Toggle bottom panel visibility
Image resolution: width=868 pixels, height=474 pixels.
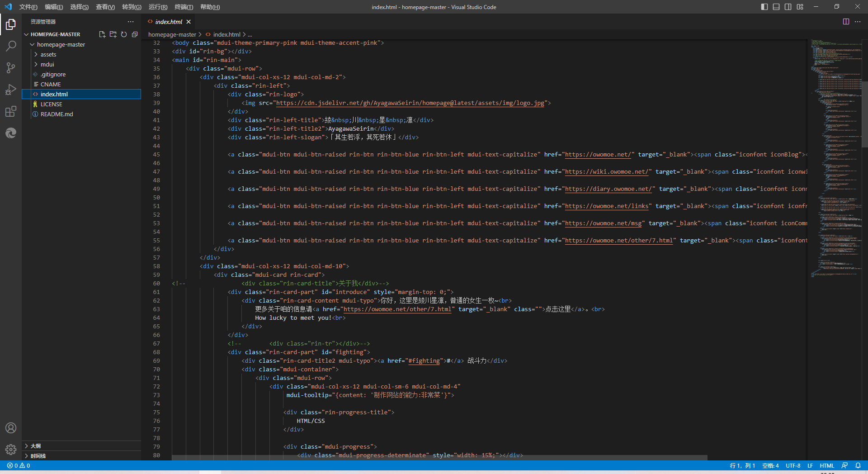tap(776, 7)
